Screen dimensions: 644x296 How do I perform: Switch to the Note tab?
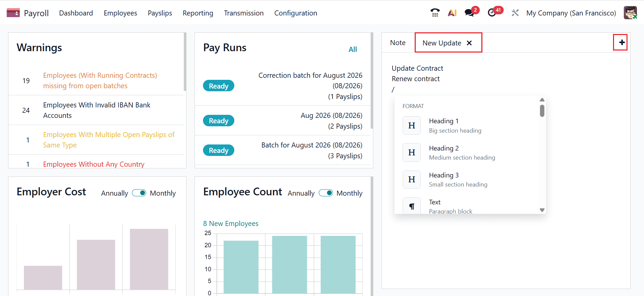tap(398, 43)
